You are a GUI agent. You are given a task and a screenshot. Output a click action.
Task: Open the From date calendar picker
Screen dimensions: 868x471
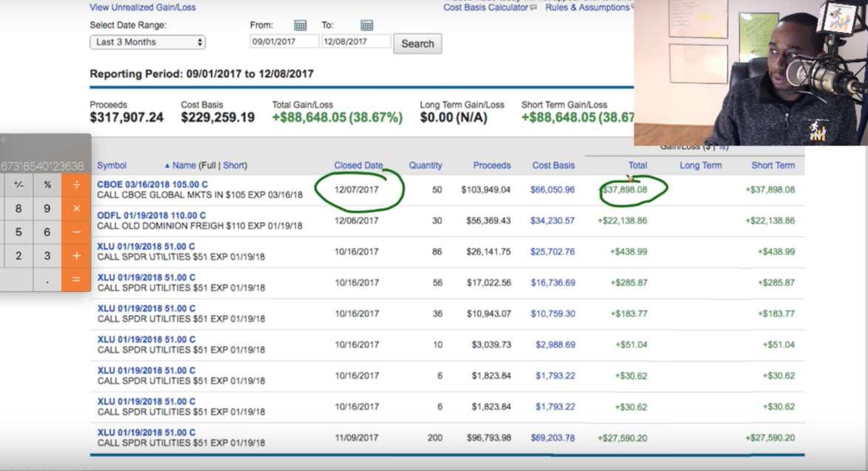(300, 25)
